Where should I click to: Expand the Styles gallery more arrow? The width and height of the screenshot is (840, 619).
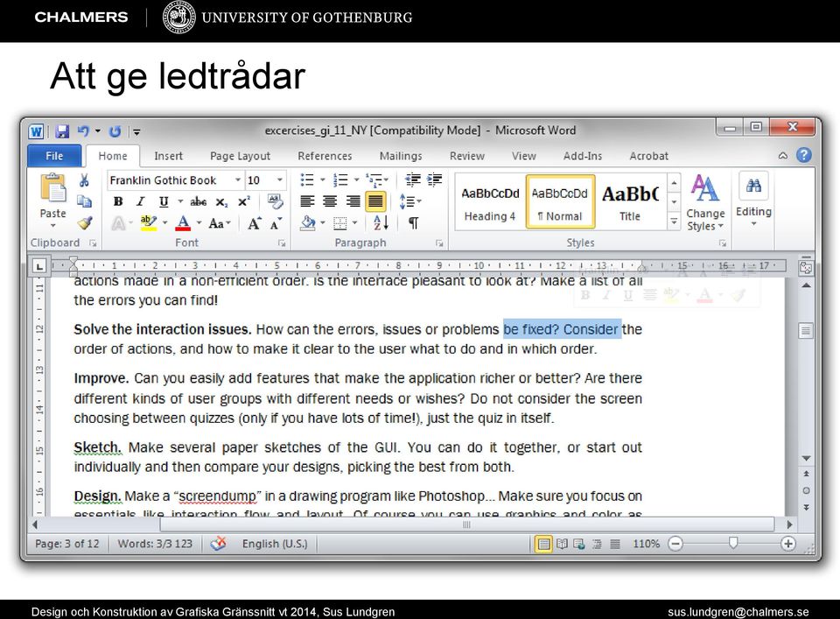tap(674, 221)
